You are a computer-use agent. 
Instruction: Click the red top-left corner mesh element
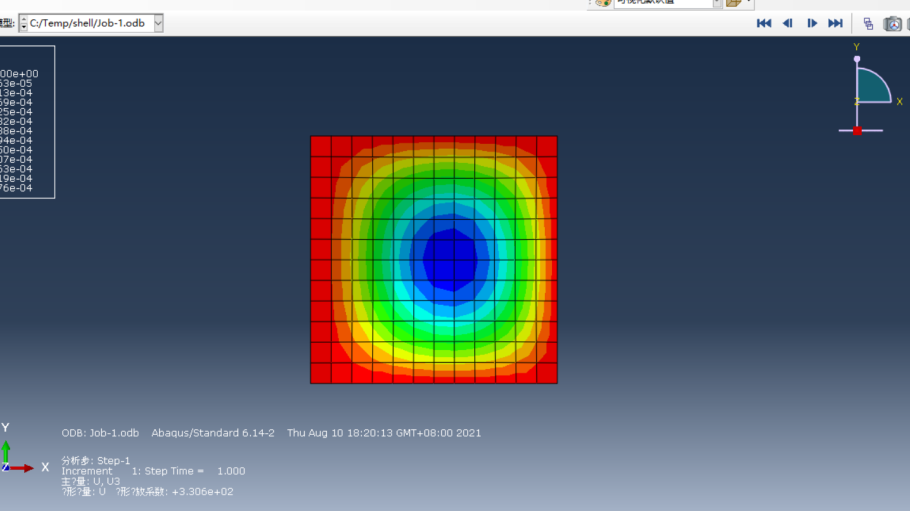(x=320, y=146)
